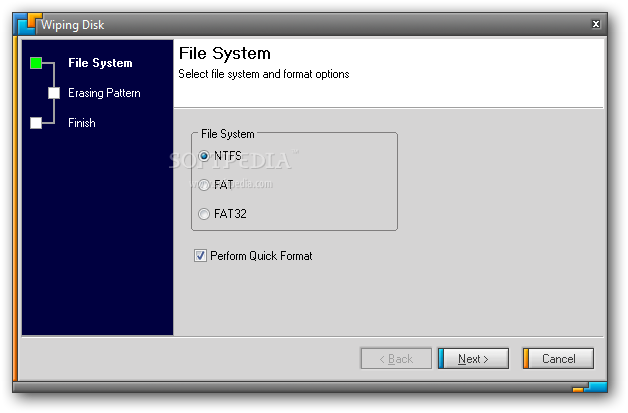The height and width of the screenshot is (413, 628).
Task: Click the Wiping Disk title bar app icon
Action: tap(28, 24)
